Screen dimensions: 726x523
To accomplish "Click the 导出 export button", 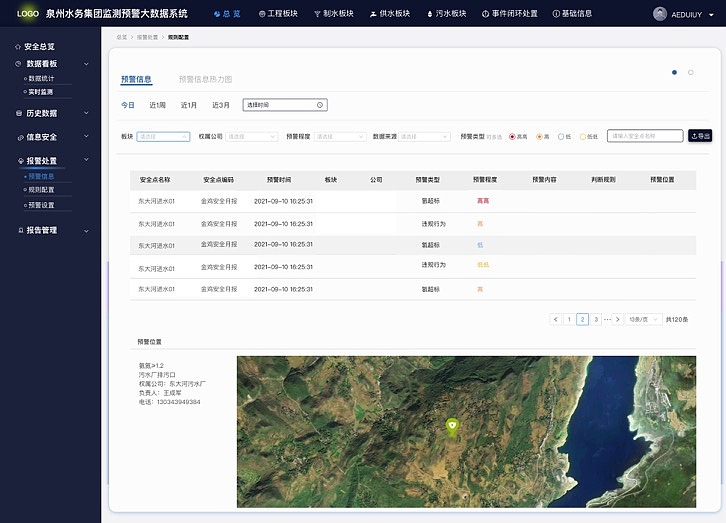I will pyautogui.click(x=700, y=136).
